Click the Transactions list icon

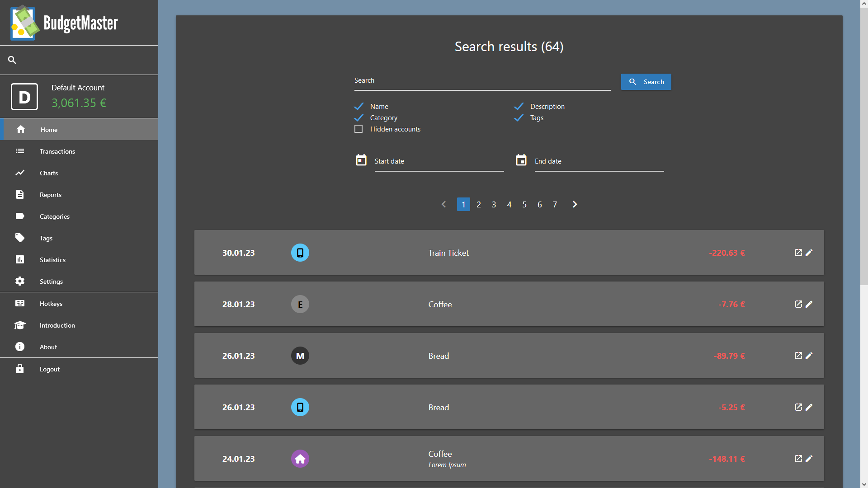tap(20, 151)
